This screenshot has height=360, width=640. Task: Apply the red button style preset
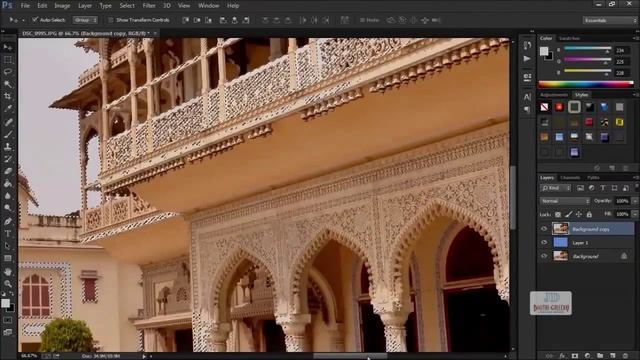[559, 107]
